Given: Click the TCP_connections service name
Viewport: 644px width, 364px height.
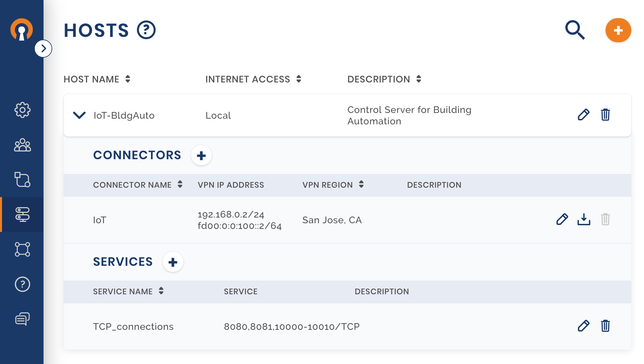Looking at the screenshot, I should [x=133, y=326].
